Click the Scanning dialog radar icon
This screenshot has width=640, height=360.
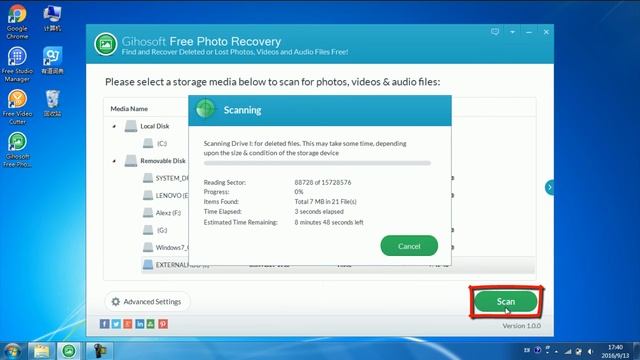tap(205, 109)
